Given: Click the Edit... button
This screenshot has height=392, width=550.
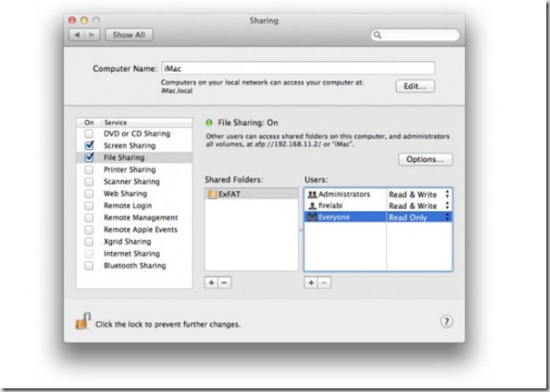Looking at the screenshot, I should (x=415, y=86).
